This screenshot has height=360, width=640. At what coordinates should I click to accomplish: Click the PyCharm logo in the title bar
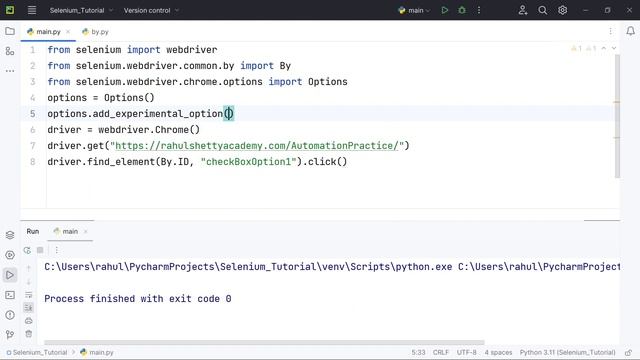[x=10, y=10]
